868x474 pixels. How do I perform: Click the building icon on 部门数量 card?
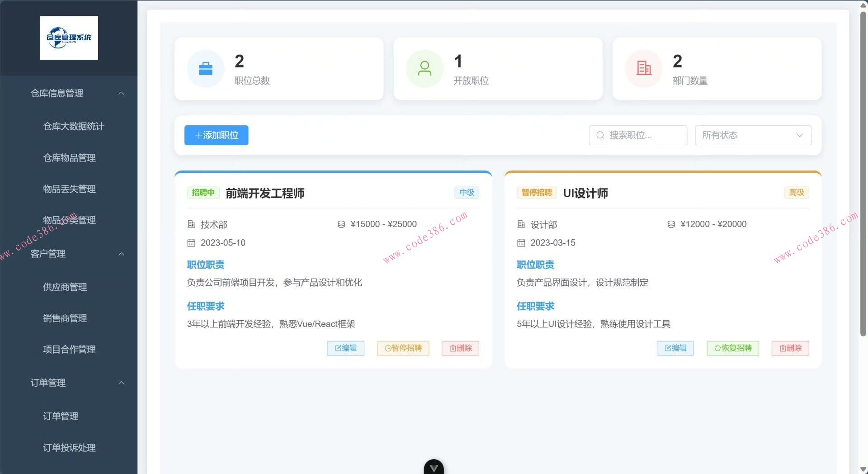643,68
